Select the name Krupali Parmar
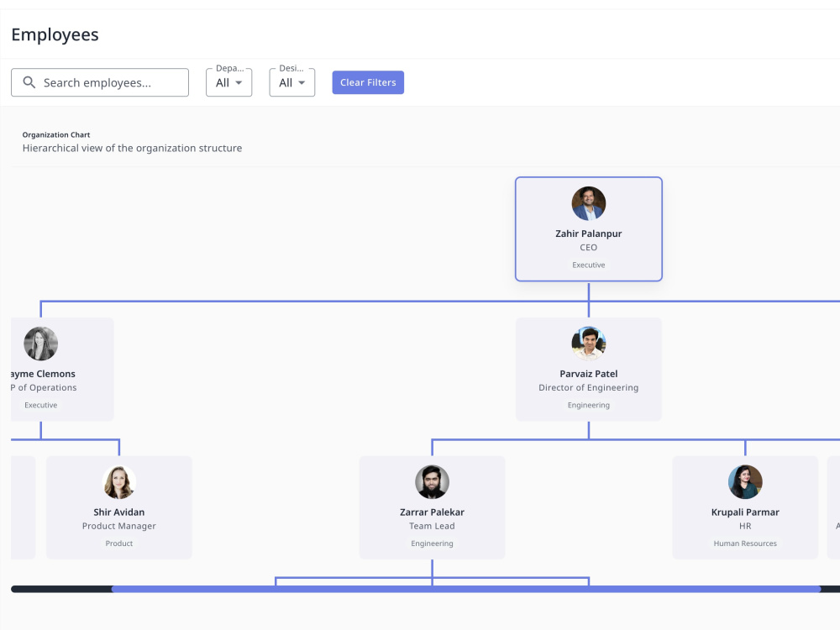Screen dimensions: 840x630 (x=744, y=512)
